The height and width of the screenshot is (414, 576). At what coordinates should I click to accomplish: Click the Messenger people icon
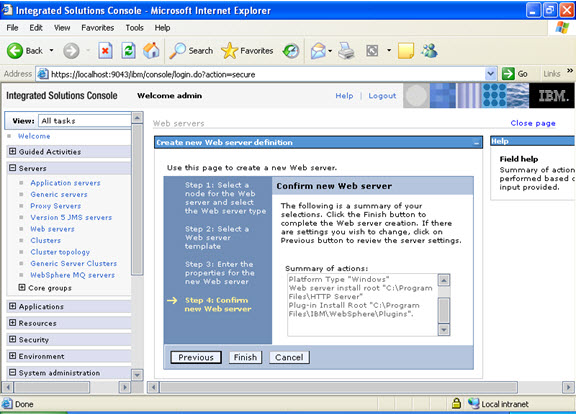point(429,51)
